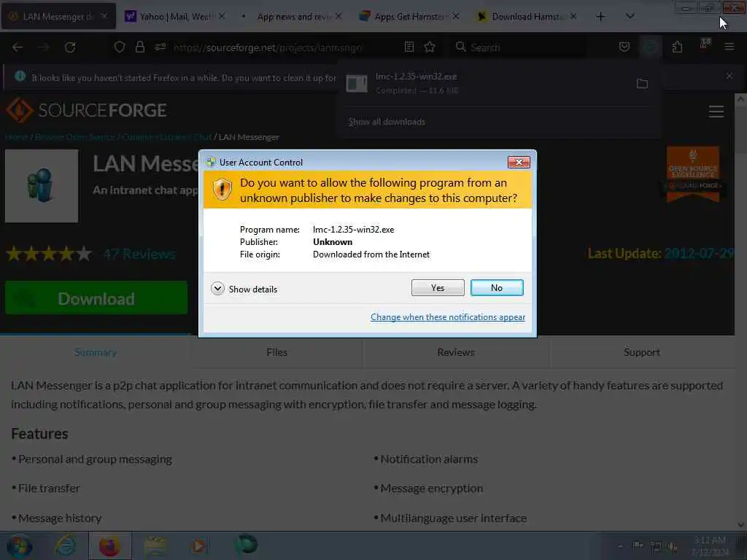Screen dimensions: 747x560
Task: Open the Reviews tab
Action: click(x=456, y=352)
